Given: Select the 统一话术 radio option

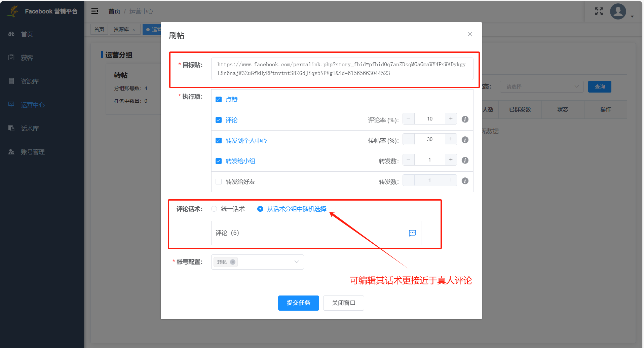Looking at the screenshot, I should coord(214,209).
